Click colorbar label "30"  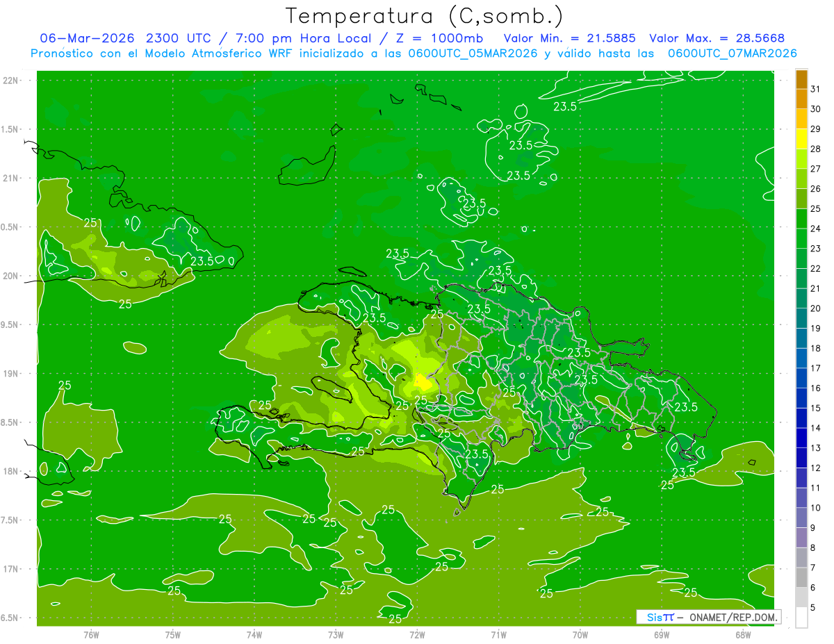[x=816, y=109]
